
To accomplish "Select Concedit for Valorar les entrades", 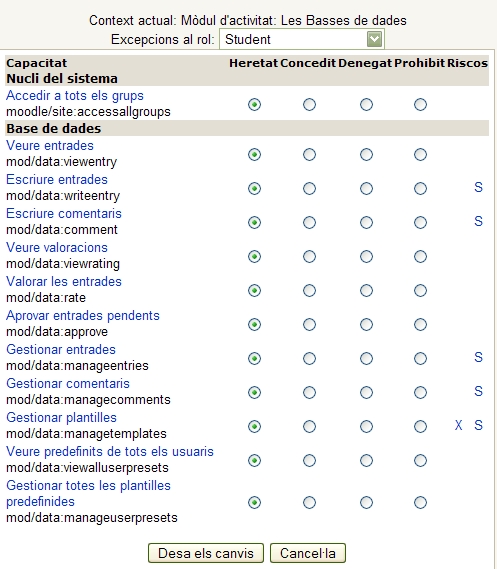I will pyautogui.click(x=309, y=290).
